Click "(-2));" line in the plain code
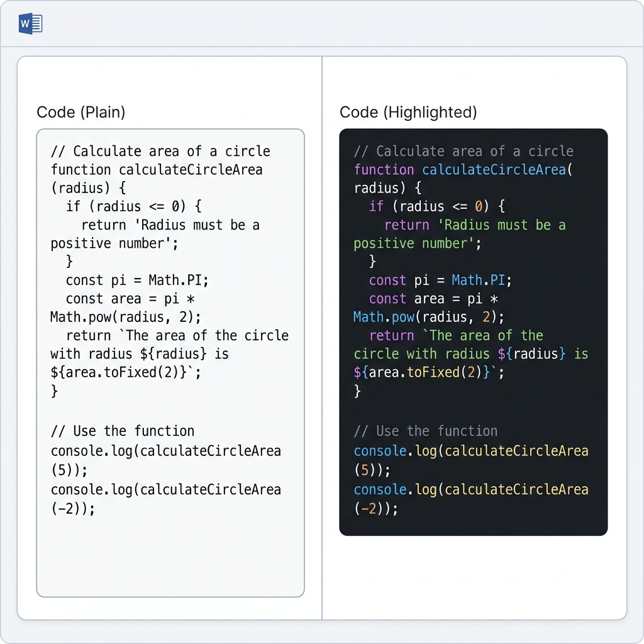The height and width of the screenshot is (644, 644). tap(73, 509)
